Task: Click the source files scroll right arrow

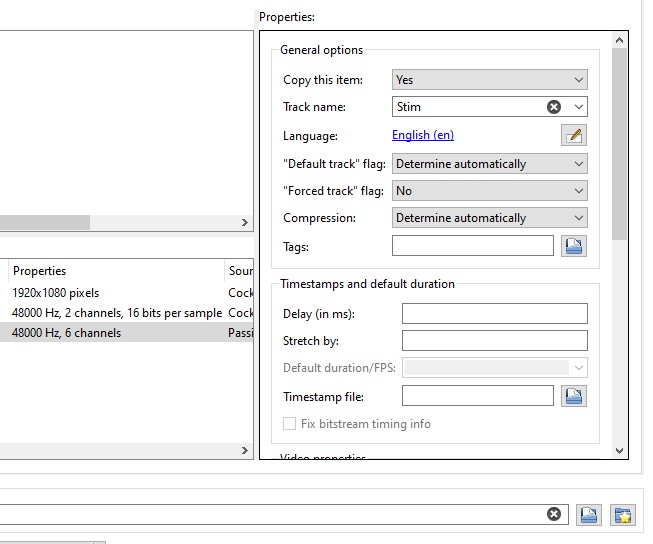Action: (245, 222)
